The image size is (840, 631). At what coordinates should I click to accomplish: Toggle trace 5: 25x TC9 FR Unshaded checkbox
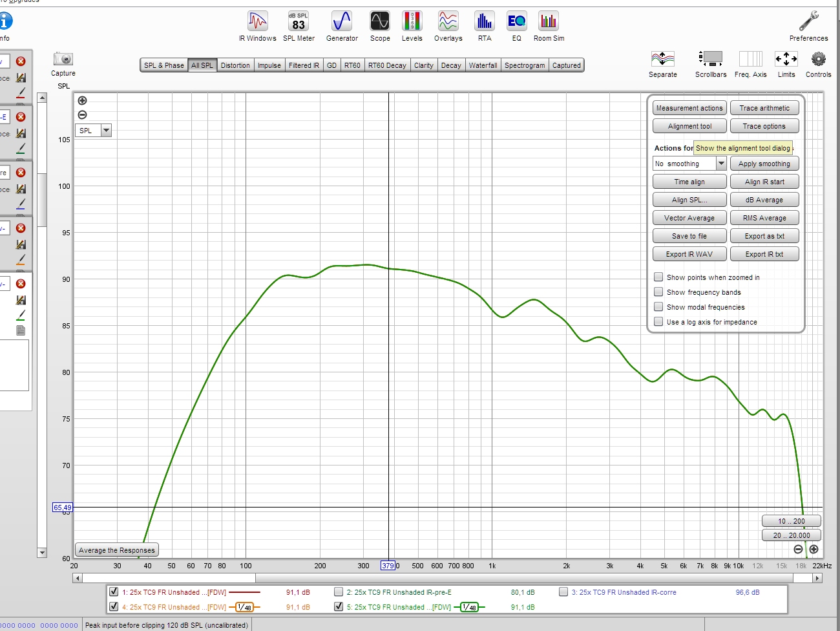[338, 606]
